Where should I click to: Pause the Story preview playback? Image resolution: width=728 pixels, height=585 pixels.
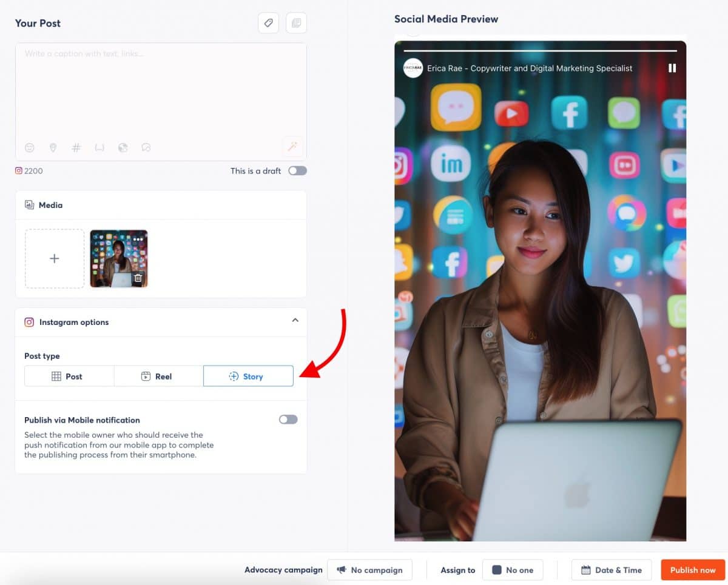pyautogui.click(x=672, y=68)
